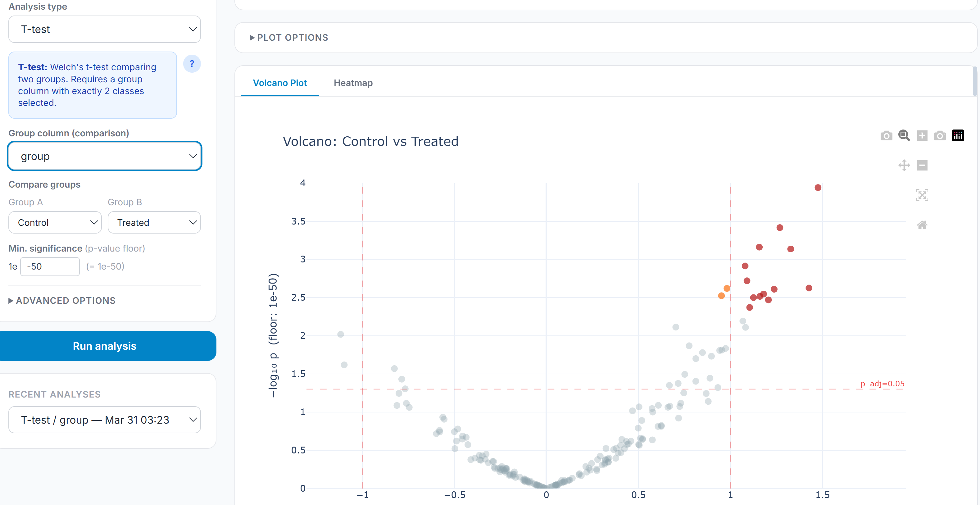Switch to the Heatmap tab
The width and height of the screenshot is (980, 505).
click(x=353, y=83)
